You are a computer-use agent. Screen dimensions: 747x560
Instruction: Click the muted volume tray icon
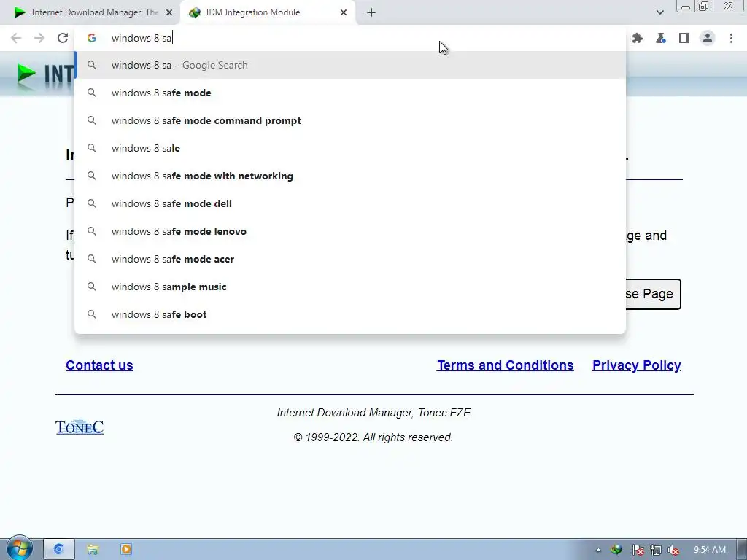click(673, 550)
